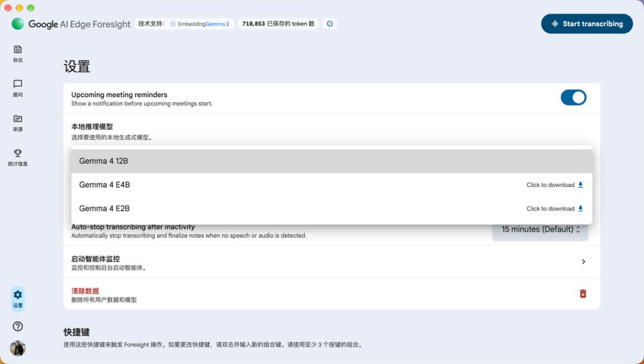
Task: Open the 提问 ask chat icon
Action: (x=18, y=84)
